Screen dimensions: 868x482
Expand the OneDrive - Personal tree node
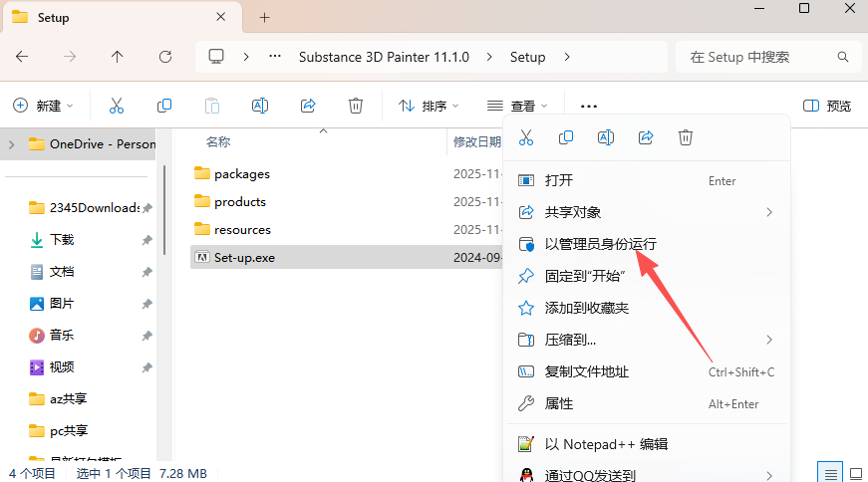click(x=12, y=144)
